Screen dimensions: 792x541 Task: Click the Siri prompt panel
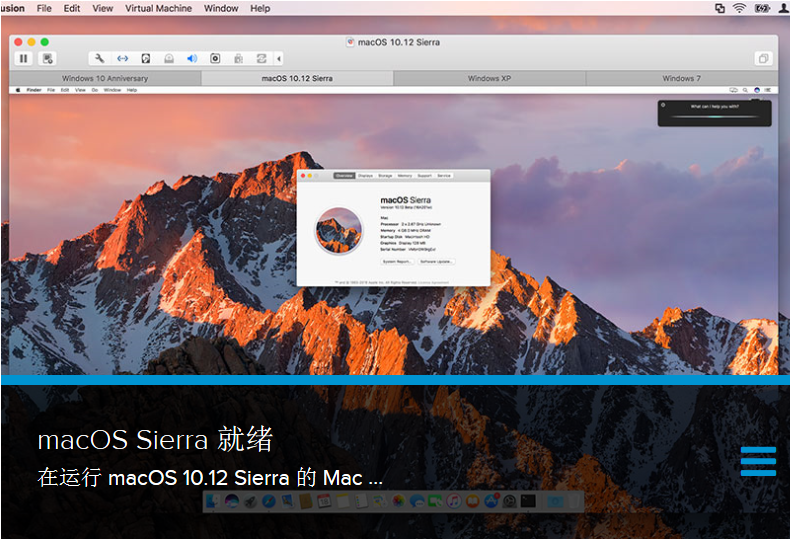coord(714,113)
